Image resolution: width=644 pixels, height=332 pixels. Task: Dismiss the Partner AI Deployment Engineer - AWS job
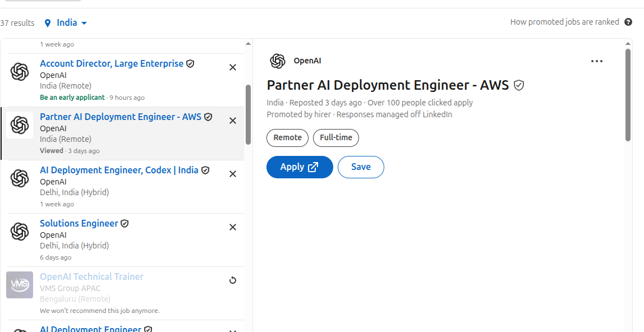click(x=232, y=121)
